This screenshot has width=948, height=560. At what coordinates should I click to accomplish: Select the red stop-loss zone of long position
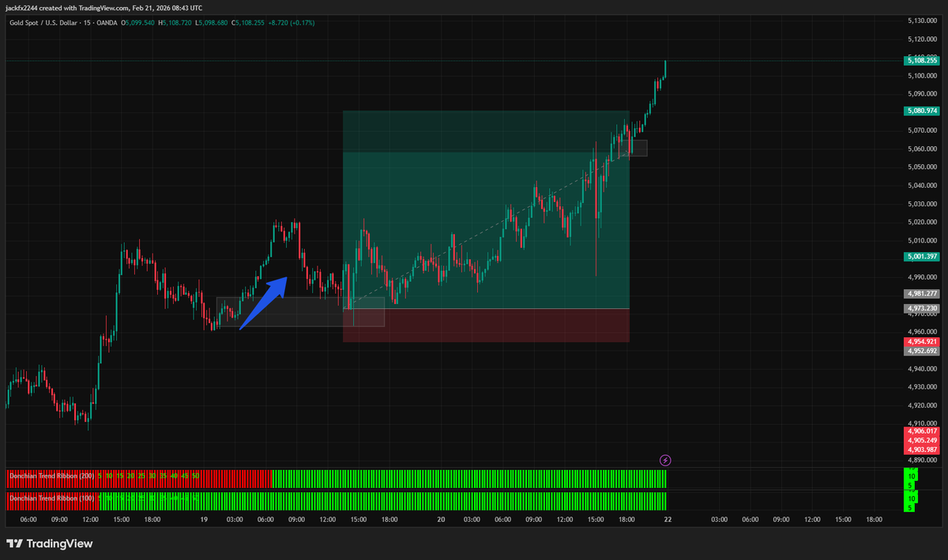pyautogui.click(x=487, y=325)
